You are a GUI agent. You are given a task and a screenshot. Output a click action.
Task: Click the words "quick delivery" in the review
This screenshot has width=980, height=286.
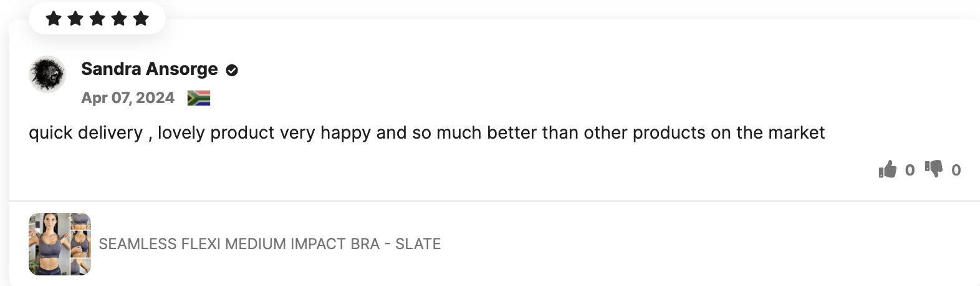pyautogui.click(x=85, y=133)
